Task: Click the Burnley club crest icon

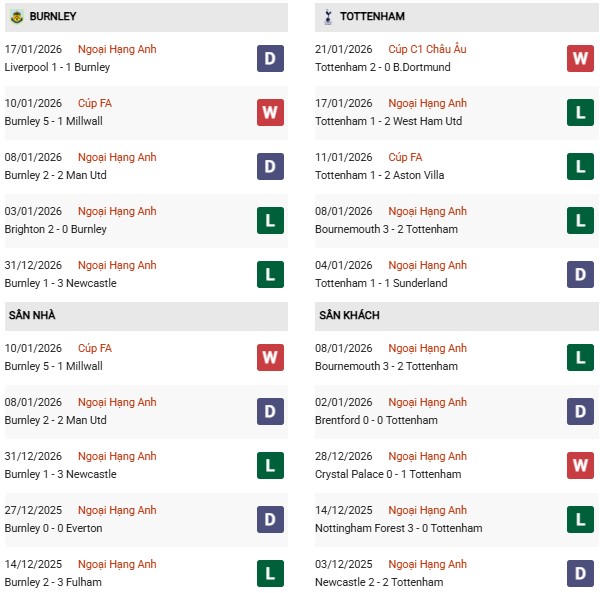Action: point(17,17)
